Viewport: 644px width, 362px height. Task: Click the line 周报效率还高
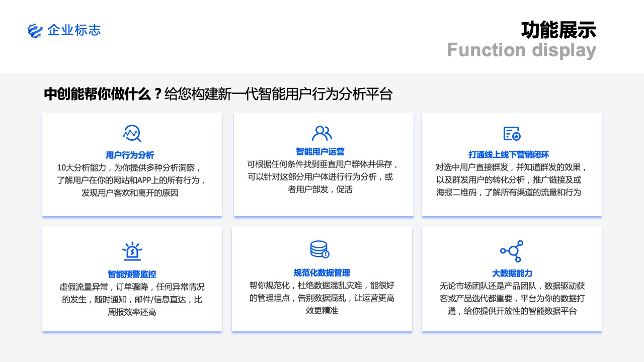click(132, 312)
